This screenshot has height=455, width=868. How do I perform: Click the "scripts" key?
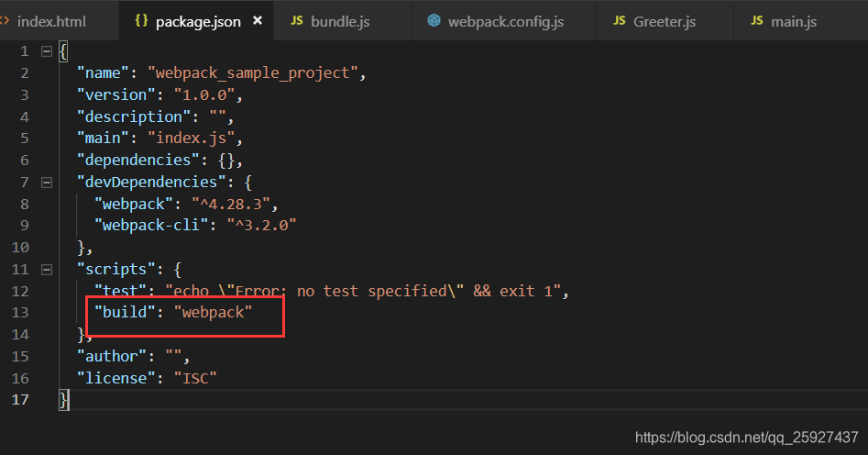tap(116, 270)
